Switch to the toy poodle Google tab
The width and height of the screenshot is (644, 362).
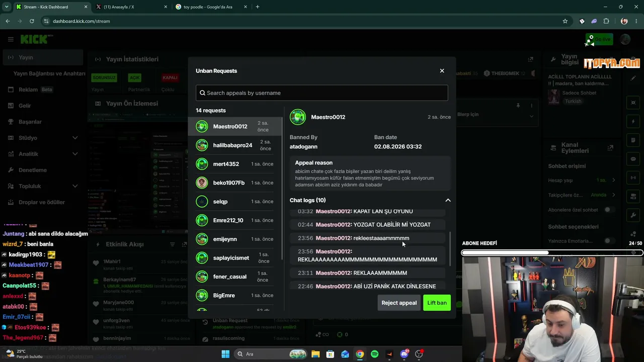tap(211, 7)
